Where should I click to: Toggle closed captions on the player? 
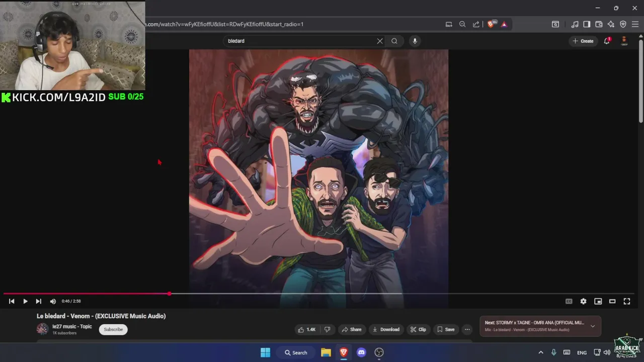569,301
